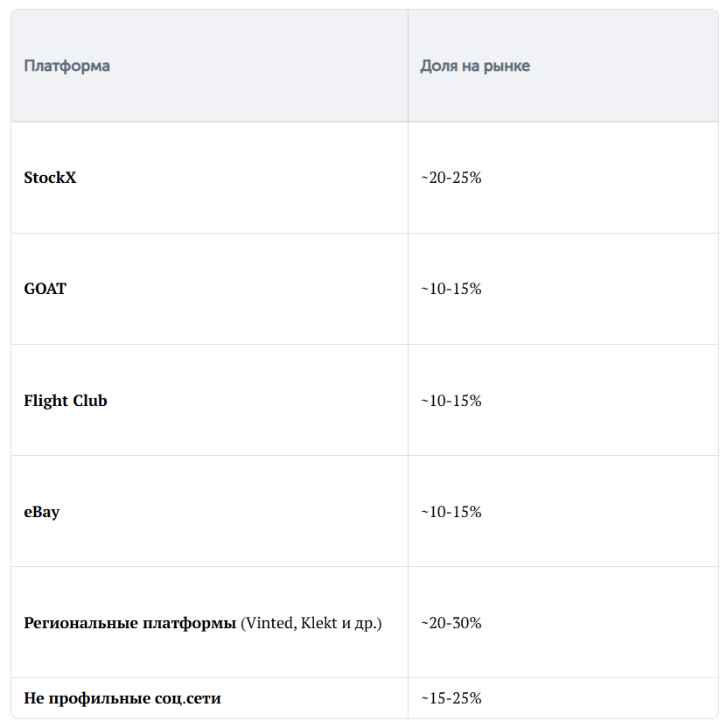The height and width of the screenshot is (728, 727).
Task: Click "и др.)" text after Klekt
Action: [x=361, y=623]
